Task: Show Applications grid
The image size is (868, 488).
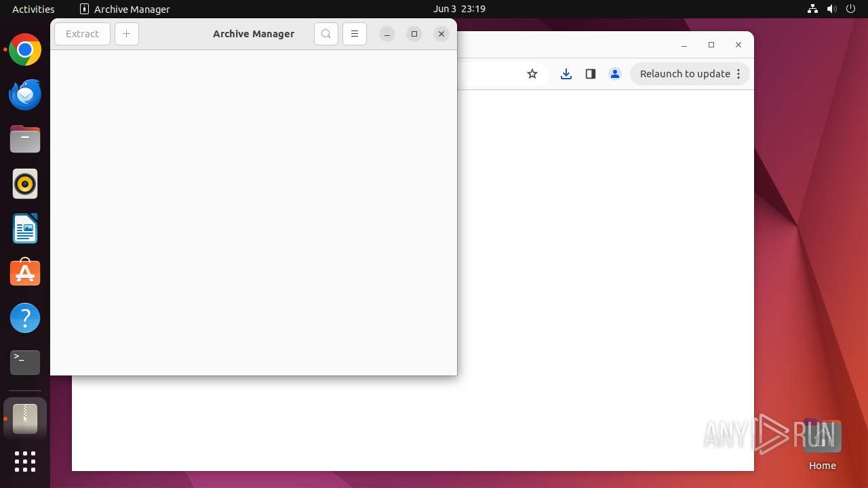Action: point(25,462)
